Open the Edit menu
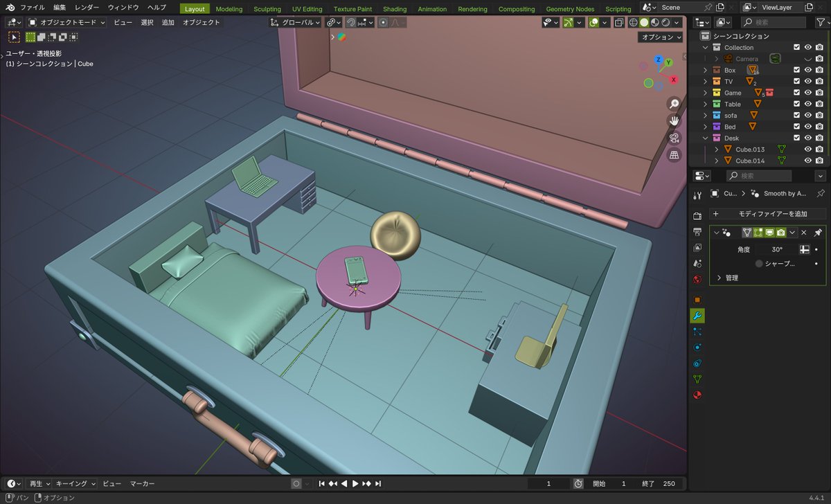Image resolution: width=831 pixels, height=504 pixels. [x=60, y=8]
